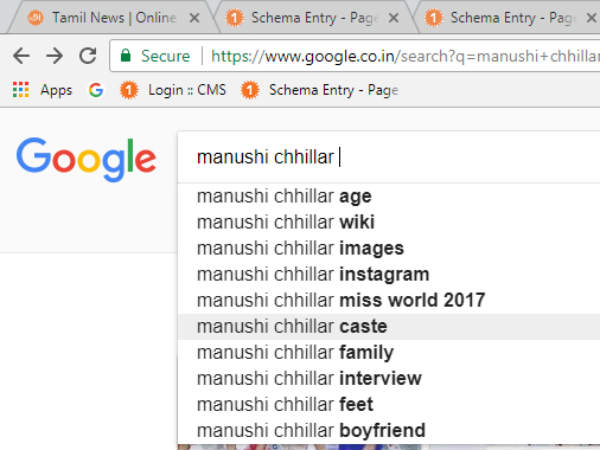600x450 pixels.
Task: Click the green Secure padlock icon
Action: coord(124,56)
